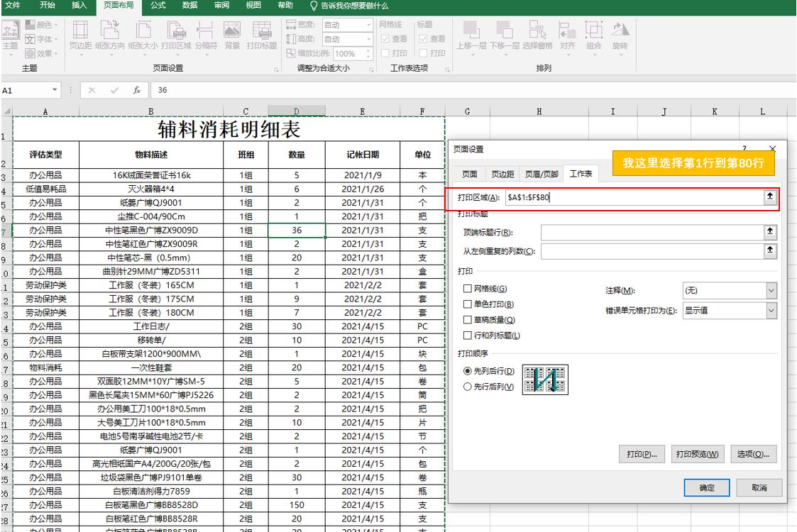Click the 打印预览 button
The height and width of the screenshot is (532, 797).
point(697,454)
